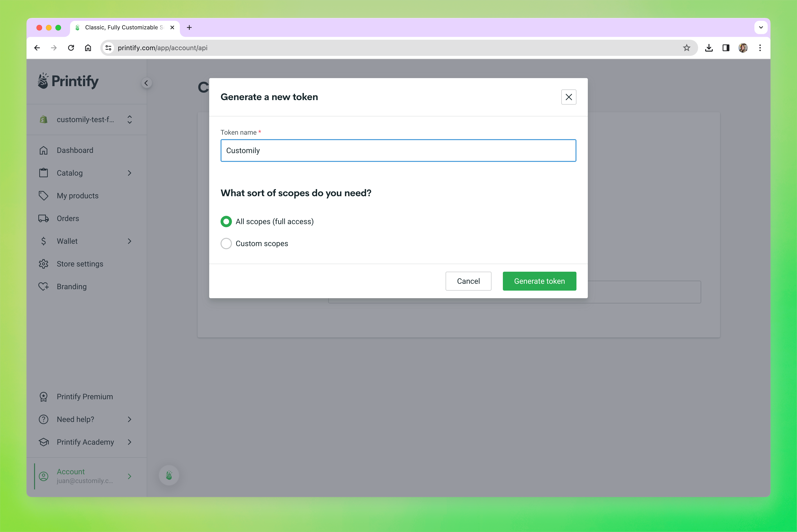The image size is (797, 532).
Task: Expand the Catalog submenu chevron
Action: click(129, 173)
